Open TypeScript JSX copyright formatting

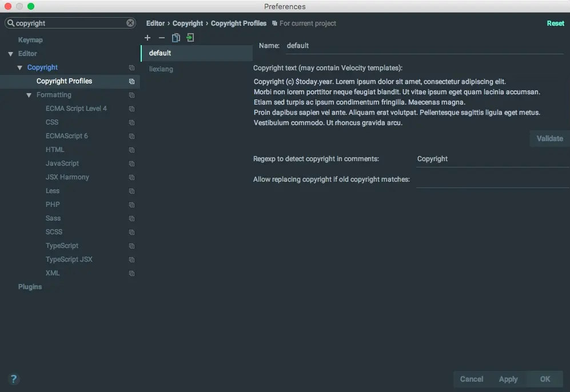69,259
